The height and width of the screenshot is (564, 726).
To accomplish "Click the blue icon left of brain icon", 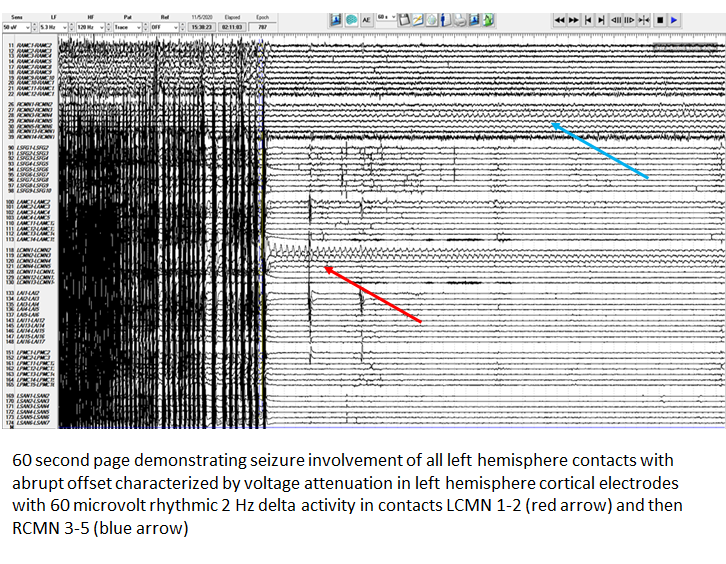I will coord(336,20).
